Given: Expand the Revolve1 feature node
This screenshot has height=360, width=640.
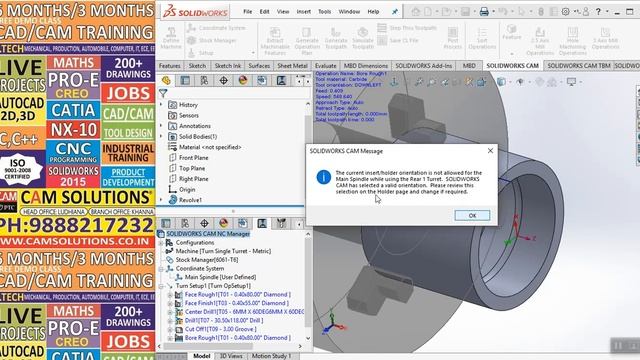Looking at the screenshot, I should tap(161, 200).
